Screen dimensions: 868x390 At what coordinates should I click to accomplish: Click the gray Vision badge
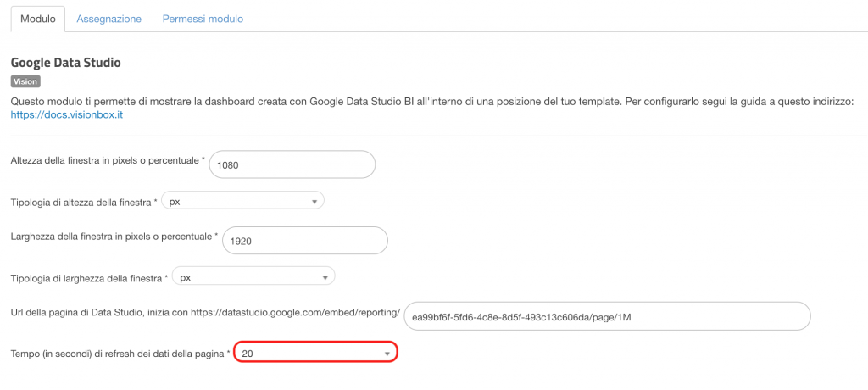[x=25, y=81]
